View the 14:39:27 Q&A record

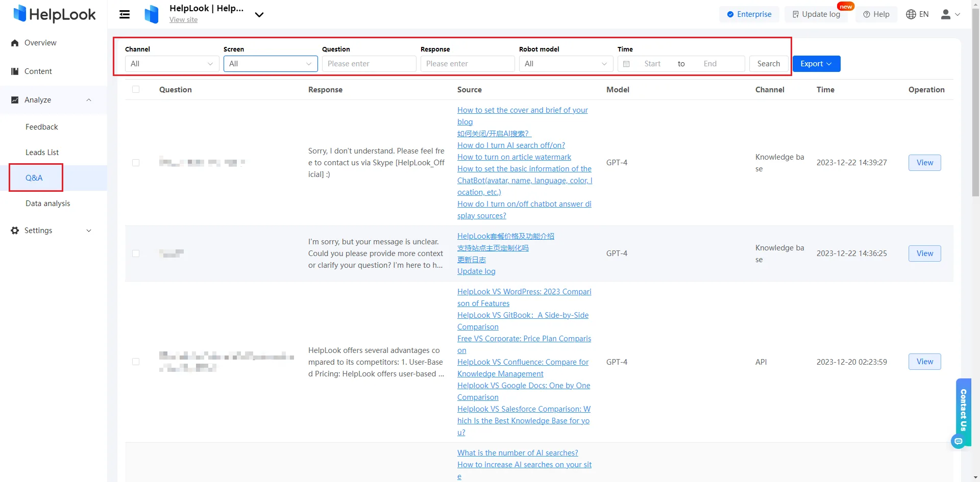925,163
